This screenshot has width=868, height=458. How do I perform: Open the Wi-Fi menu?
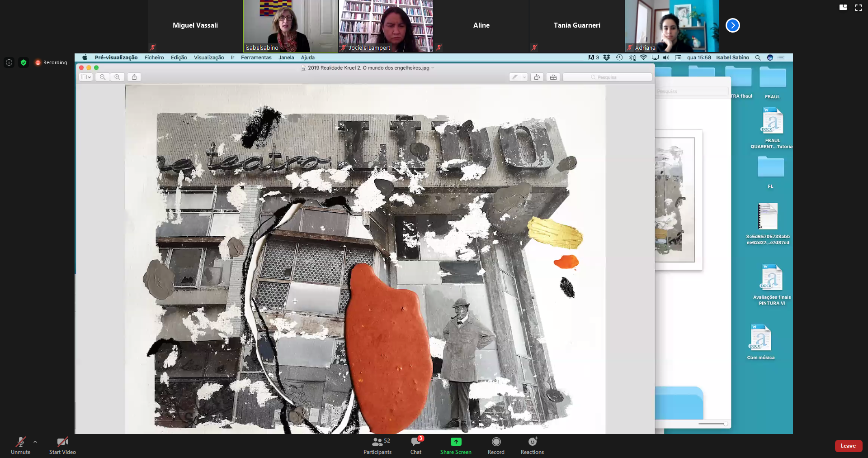[x=643, y=57]
